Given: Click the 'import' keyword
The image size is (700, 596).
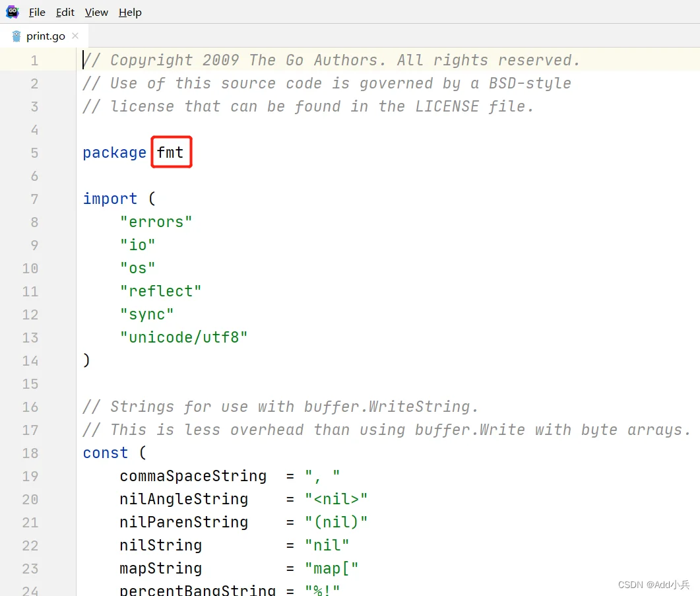Looking at the screenshot, I should click(x=110, y=199).
